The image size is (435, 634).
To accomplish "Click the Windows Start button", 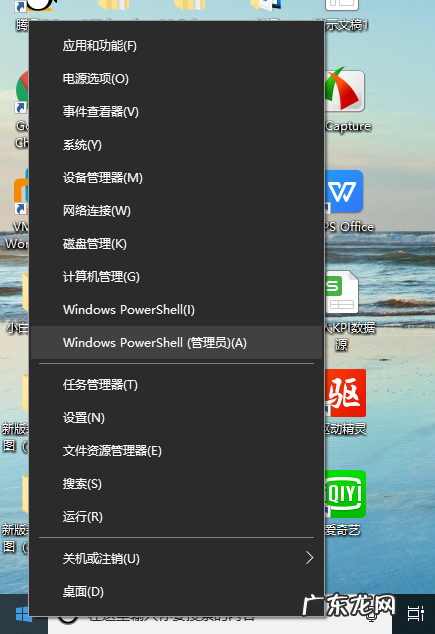I will coord(24,614).
